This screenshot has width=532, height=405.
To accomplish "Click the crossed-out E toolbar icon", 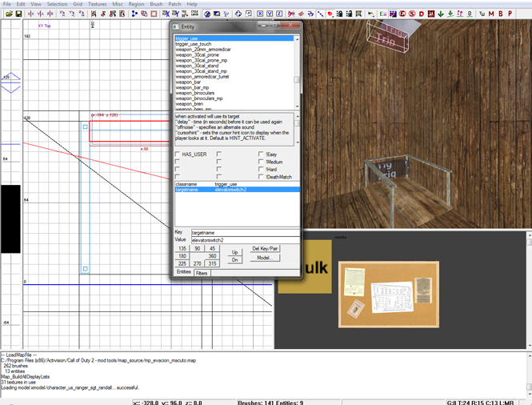I will click(x=402, y=14).
